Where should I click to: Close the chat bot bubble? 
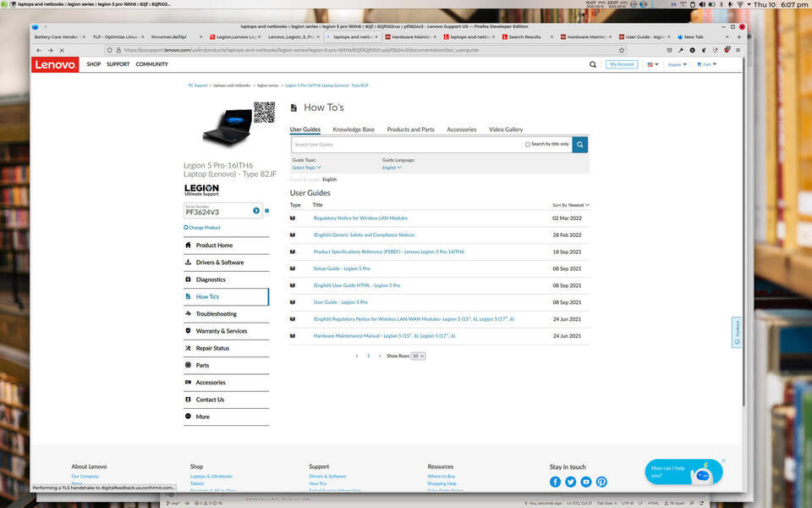pos(723,461)
